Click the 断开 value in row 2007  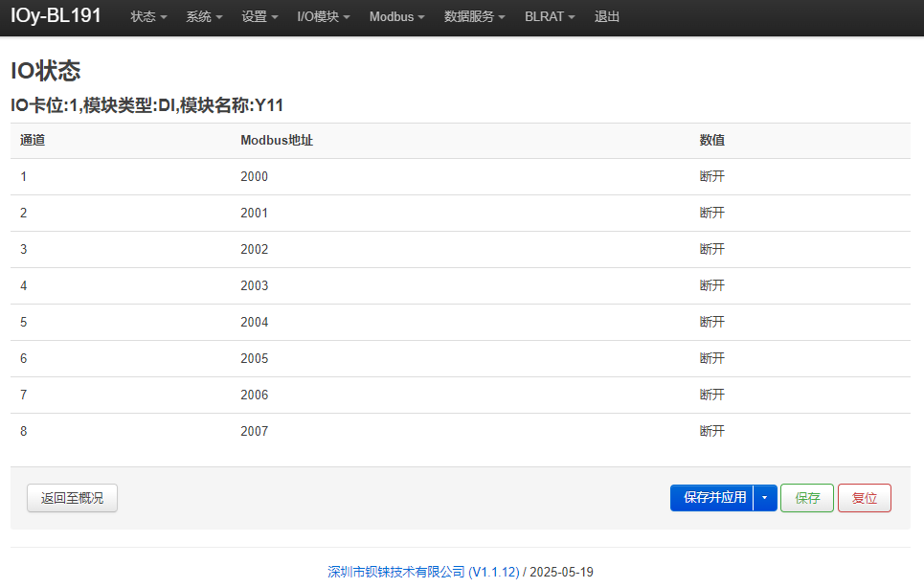pos(711,432)
